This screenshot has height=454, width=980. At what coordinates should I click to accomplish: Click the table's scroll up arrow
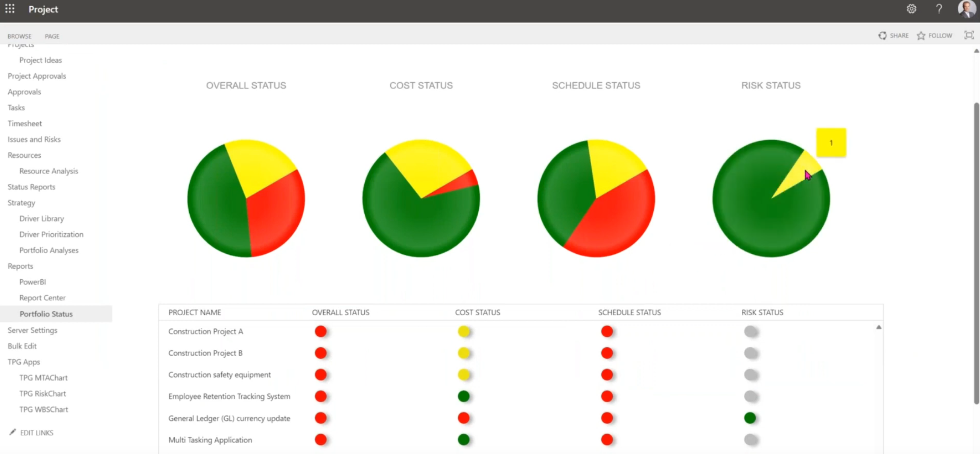coord(878,327)
